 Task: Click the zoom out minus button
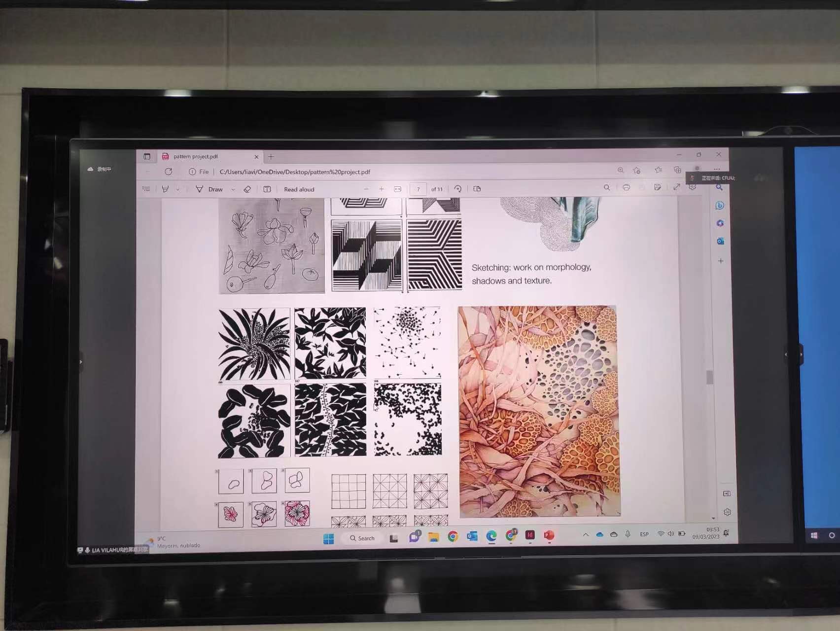click(x=366, y=189)
